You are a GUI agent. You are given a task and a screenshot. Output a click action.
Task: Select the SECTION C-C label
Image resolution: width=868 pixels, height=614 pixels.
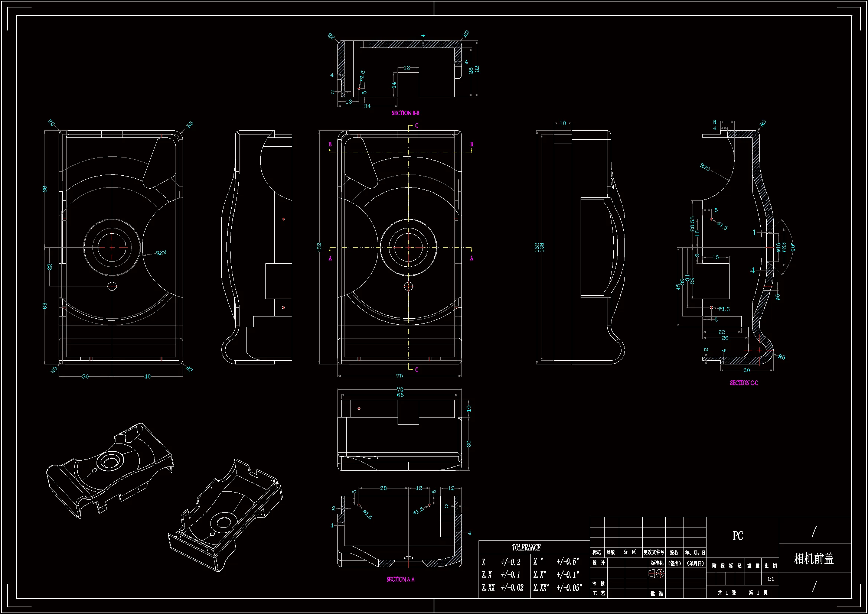click(x=744, y=383)
